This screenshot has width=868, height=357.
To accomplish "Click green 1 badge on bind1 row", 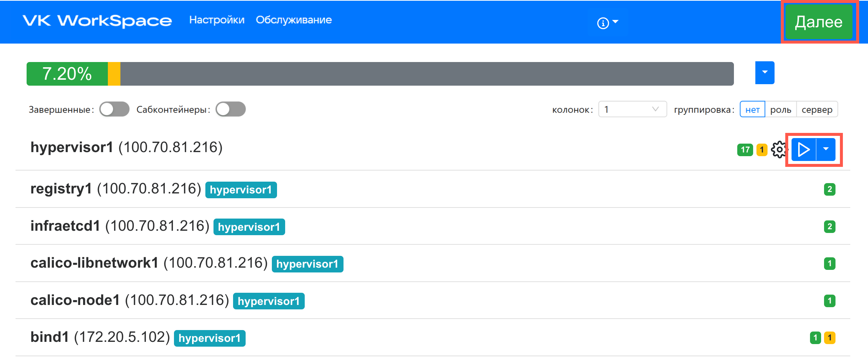I will pyautogui.click(x=815, y=338).
